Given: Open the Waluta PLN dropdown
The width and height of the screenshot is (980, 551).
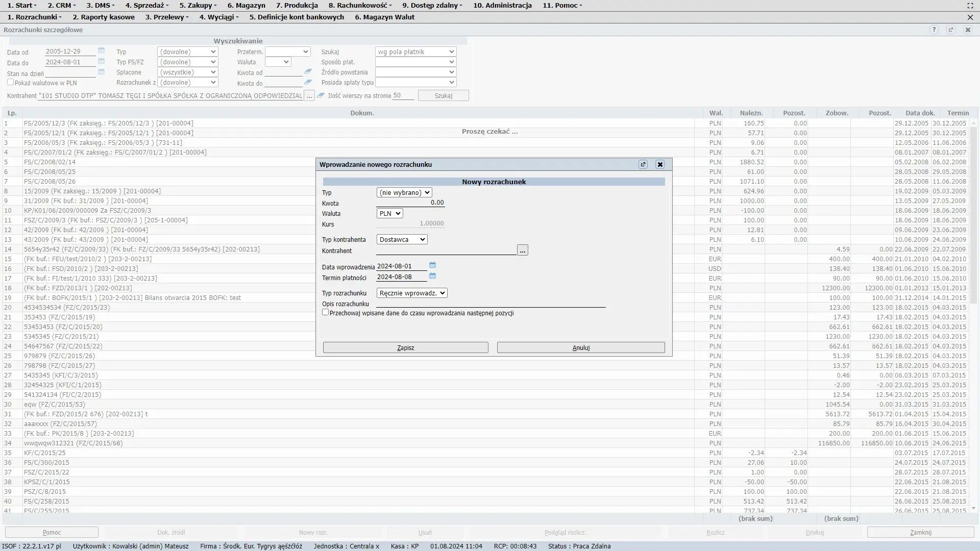Looking at the screenshot, I should coord(389,213).
